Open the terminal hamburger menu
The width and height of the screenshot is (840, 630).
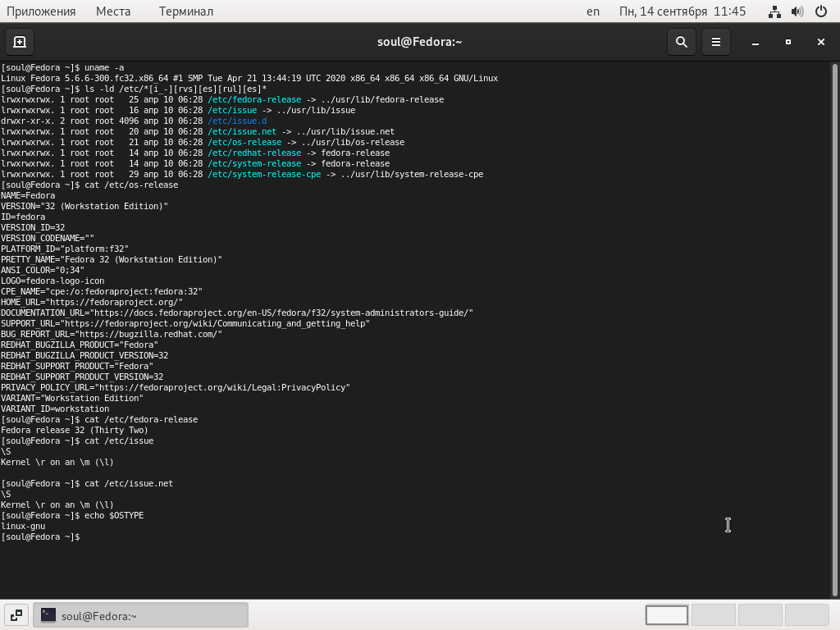tap(715, 42)
